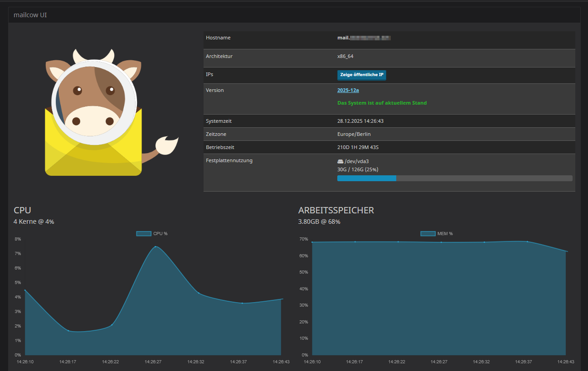588x371 pixels.
Task: Click the CPU chart heading
Action: coord(22,210)
